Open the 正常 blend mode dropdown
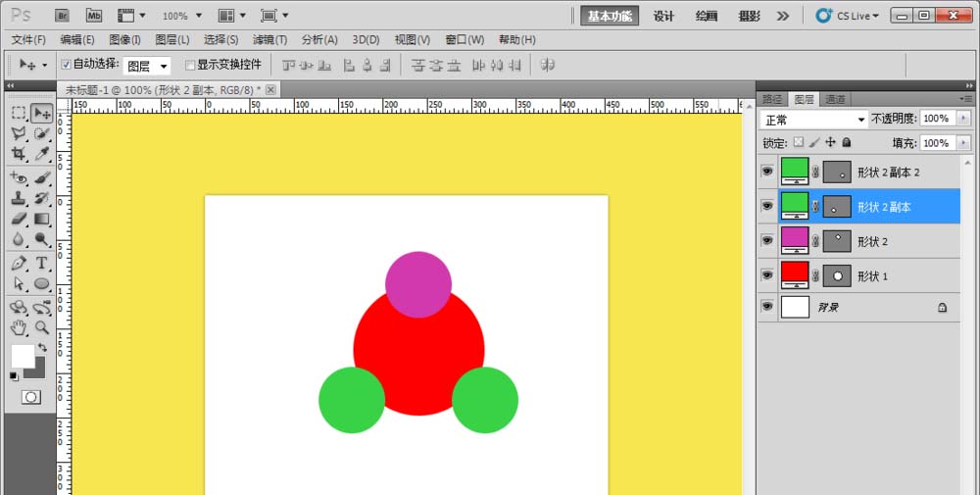Viewport: 980px width, 495px height. tap(815, 119)
